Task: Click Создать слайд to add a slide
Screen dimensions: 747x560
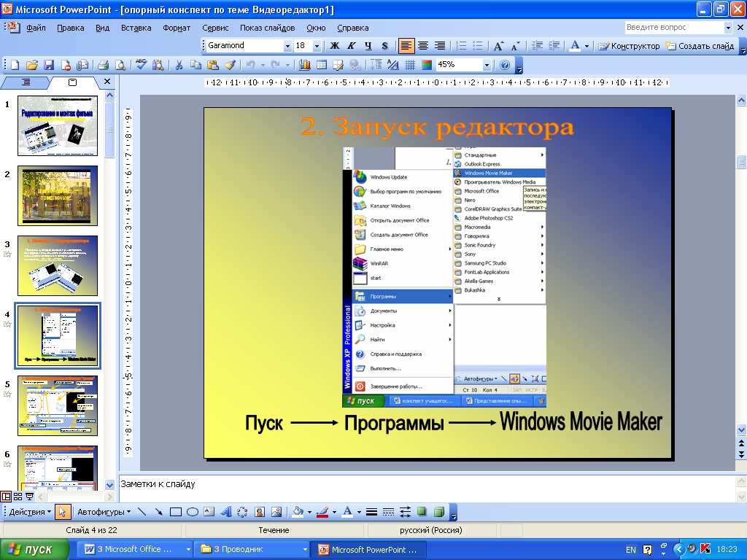Action: [x=700, y=46]
